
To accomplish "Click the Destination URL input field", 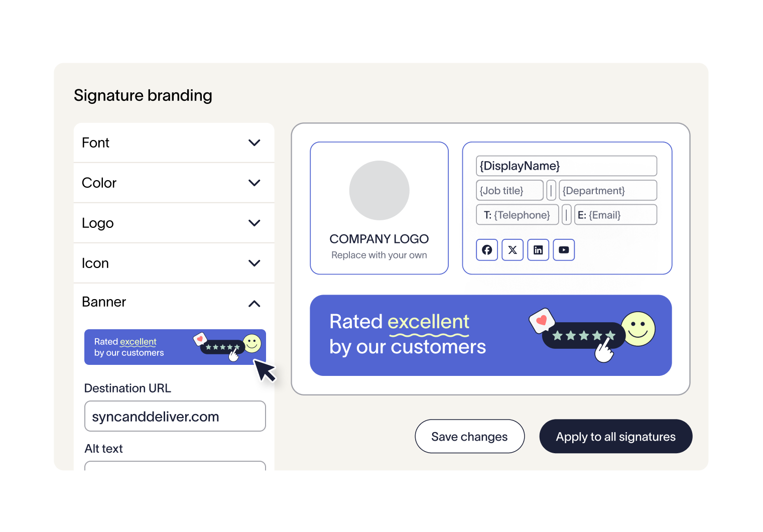I will click(175, 416).
